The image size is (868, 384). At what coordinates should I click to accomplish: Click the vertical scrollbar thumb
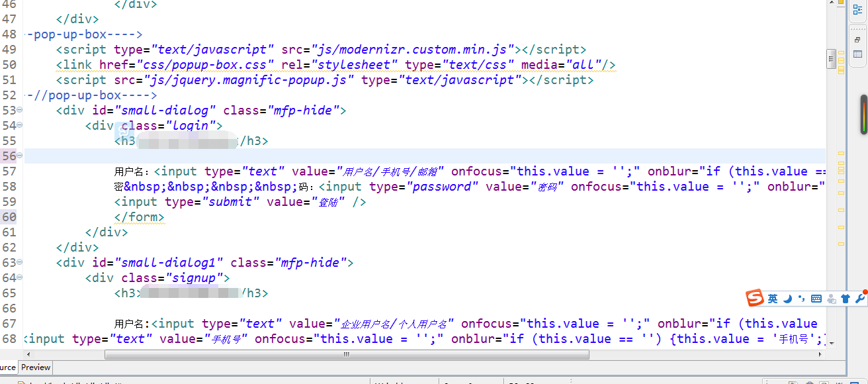832,59
